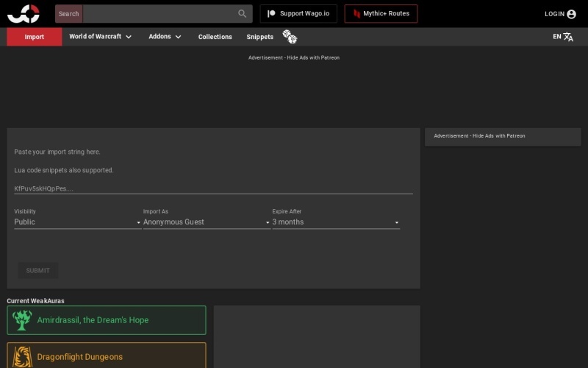Open the Visibility Public dropdown
Viewport: 588px width, 368px height.
[x=78, y=222]
